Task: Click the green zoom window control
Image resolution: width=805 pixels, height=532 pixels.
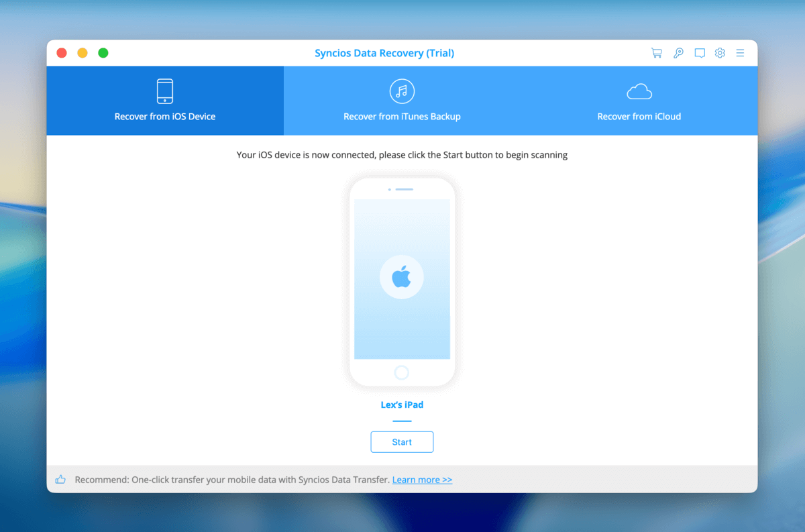Action: click(x=103, y=52)
